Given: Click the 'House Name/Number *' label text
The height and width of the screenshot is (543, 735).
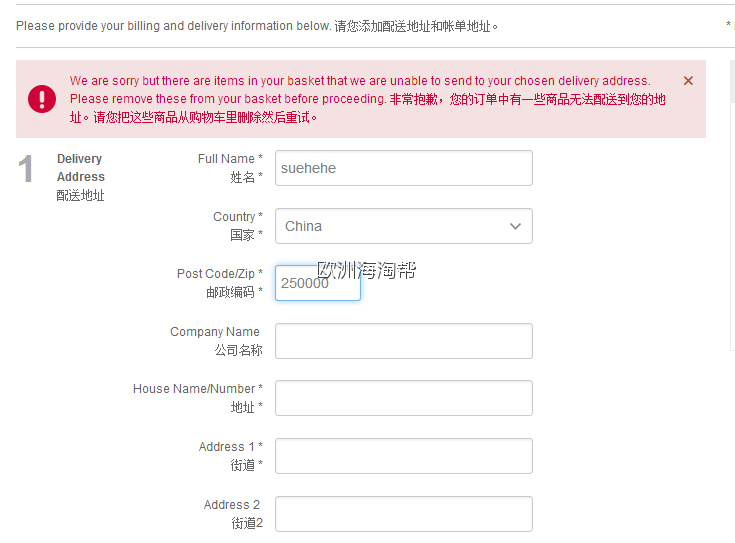Looking at the screenshot, I should click(x=198, y=389).
